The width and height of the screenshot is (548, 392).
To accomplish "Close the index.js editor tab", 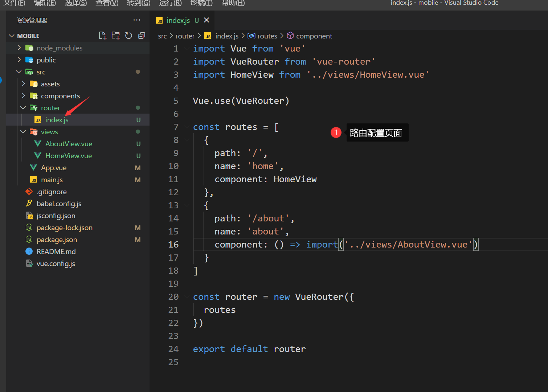I will [x=206, y=20].
